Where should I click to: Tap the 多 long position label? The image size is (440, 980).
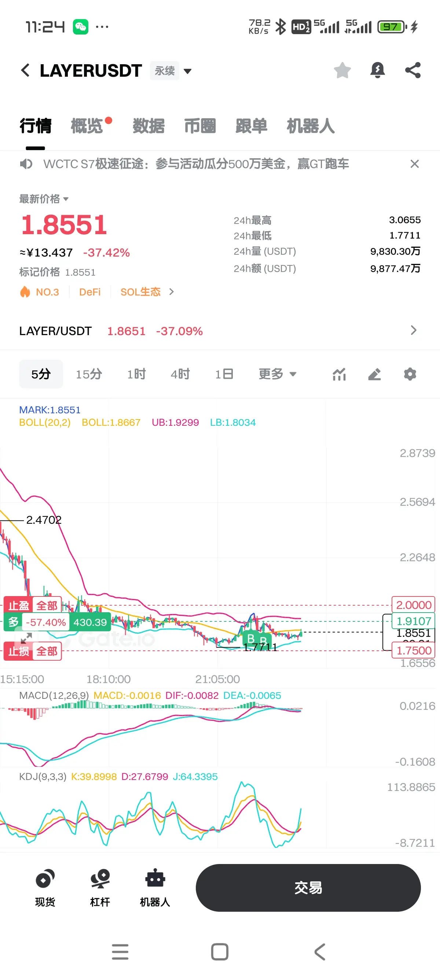coord(13,622)
